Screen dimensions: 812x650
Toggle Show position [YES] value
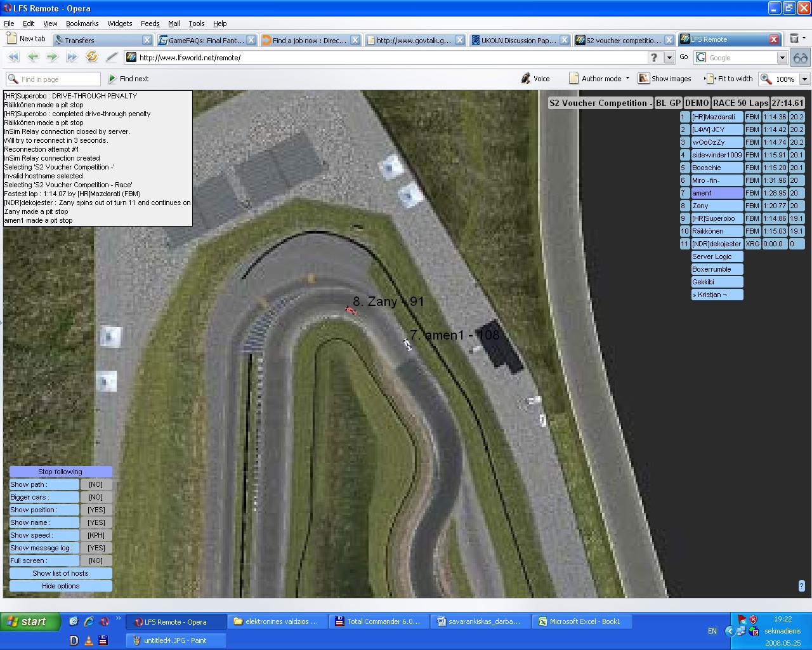pyautogui.click(x=96, y=510)
